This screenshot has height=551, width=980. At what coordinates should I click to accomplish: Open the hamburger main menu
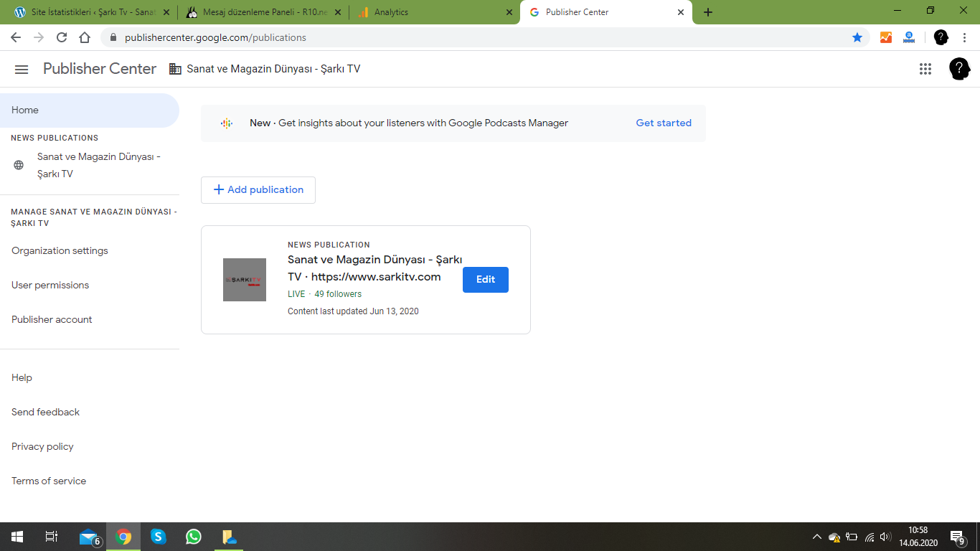point(22,69)
